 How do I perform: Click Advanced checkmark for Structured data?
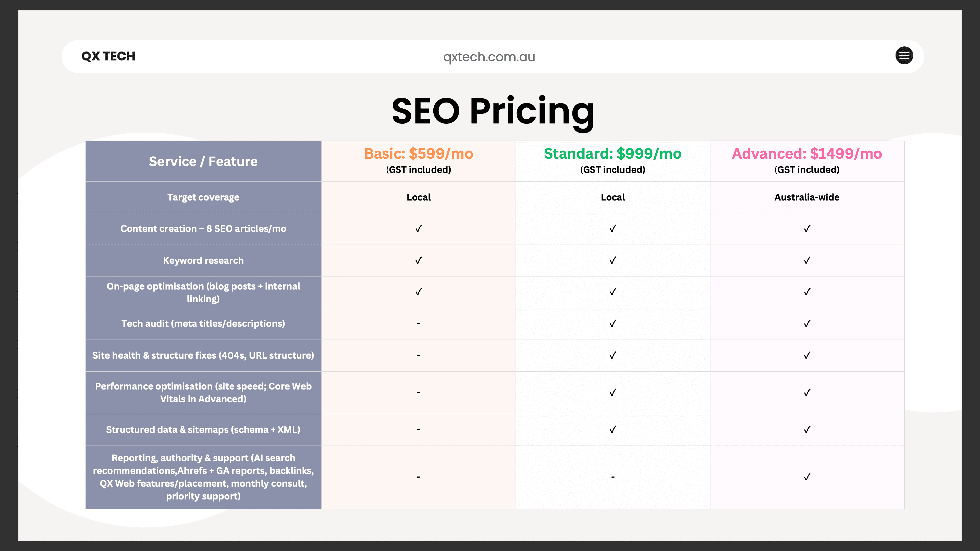tap(807, 429)
